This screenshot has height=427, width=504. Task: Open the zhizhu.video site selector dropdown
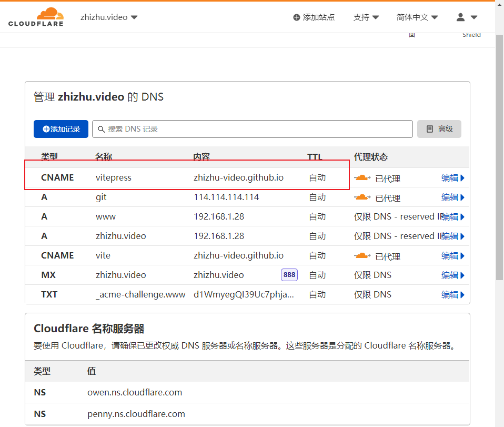(x=109, y=17)
